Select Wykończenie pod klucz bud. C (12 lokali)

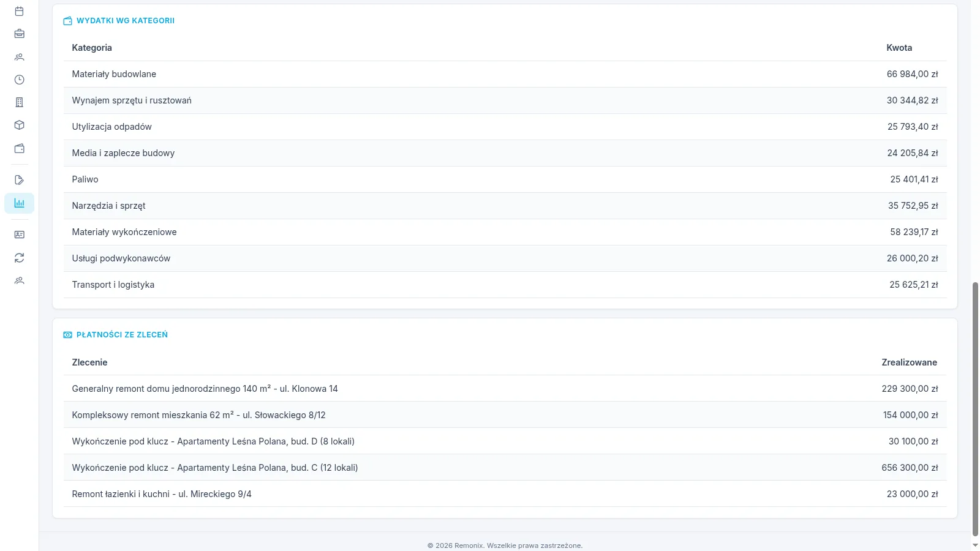click(x=505, y=468)
